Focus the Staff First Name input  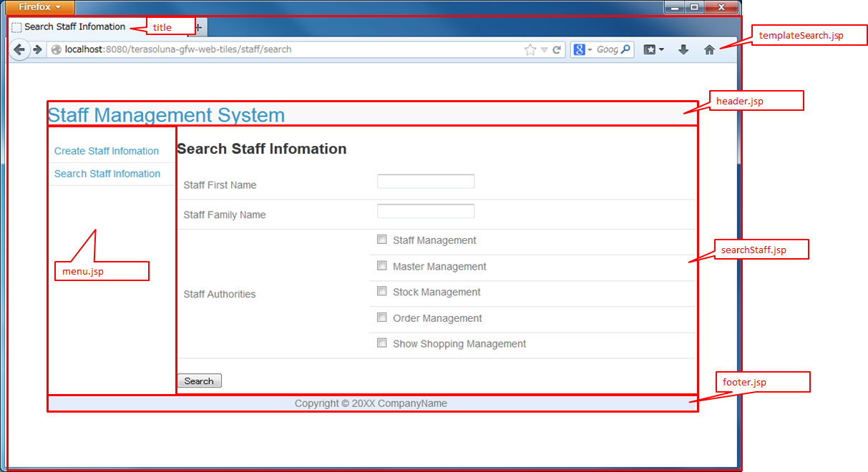(426, 182)
